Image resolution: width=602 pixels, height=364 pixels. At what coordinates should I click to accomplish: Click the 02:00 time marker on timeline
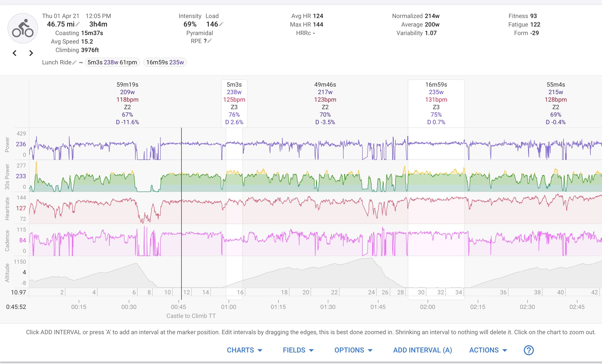[x=428, y=307]
